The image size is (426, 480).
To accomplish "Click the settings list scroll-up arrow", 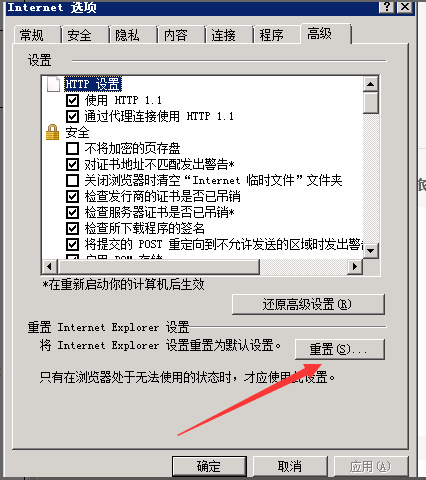I will pyautogui.click(x=370, y=84).
